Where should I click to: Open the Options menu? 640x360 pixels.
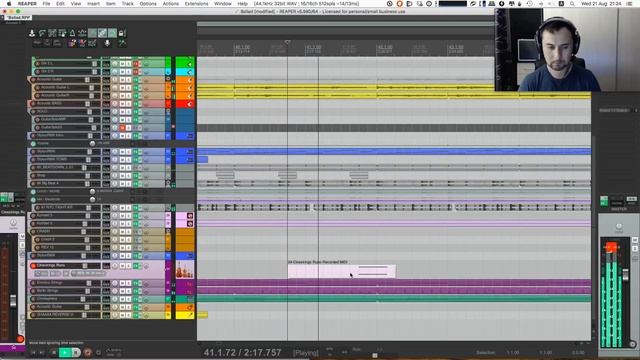point(148,4)
